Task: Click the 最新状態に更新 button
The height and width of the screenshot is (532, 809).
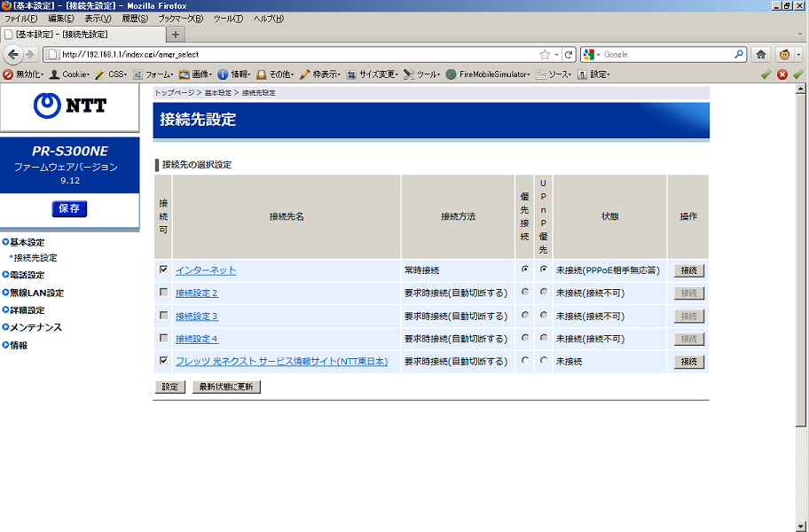Action: pyautogui.click(x=226, y=387)
